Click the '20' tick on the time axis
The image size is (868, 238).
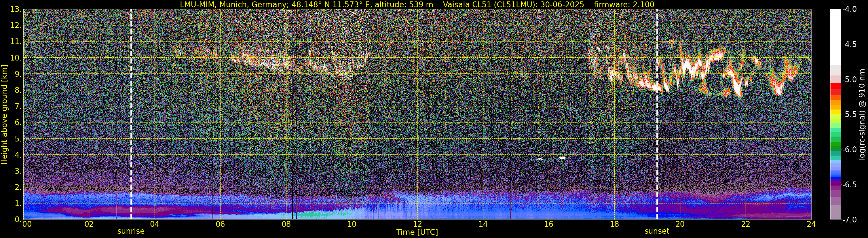[x=680, y=224]
